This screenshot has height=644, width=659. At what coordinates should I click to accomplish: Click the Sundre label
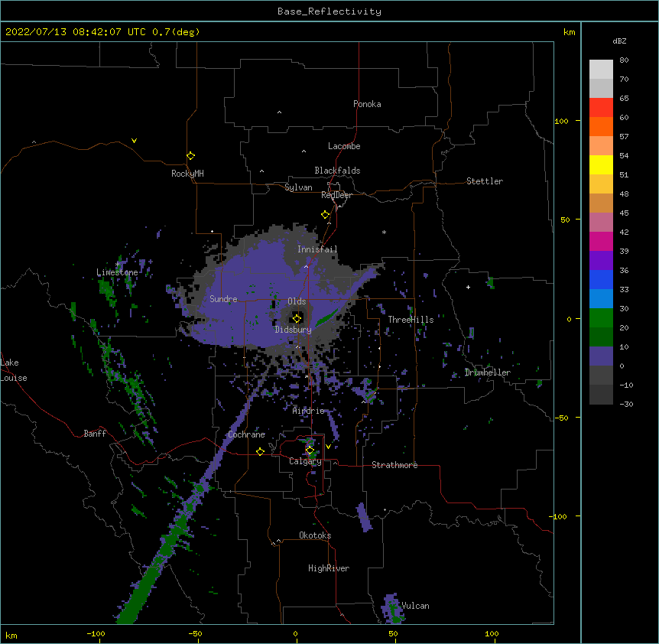pos(223,299)
